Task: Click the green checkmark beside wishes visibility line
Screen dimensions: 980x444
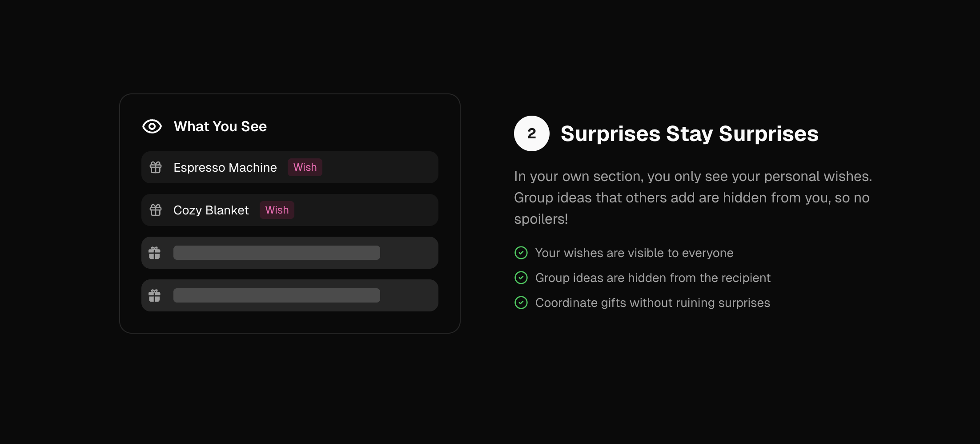Action: (521, 253)
